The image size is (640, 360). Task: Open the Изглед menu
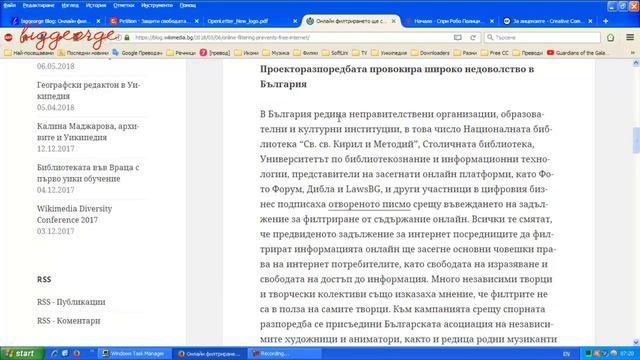(70, 5)
